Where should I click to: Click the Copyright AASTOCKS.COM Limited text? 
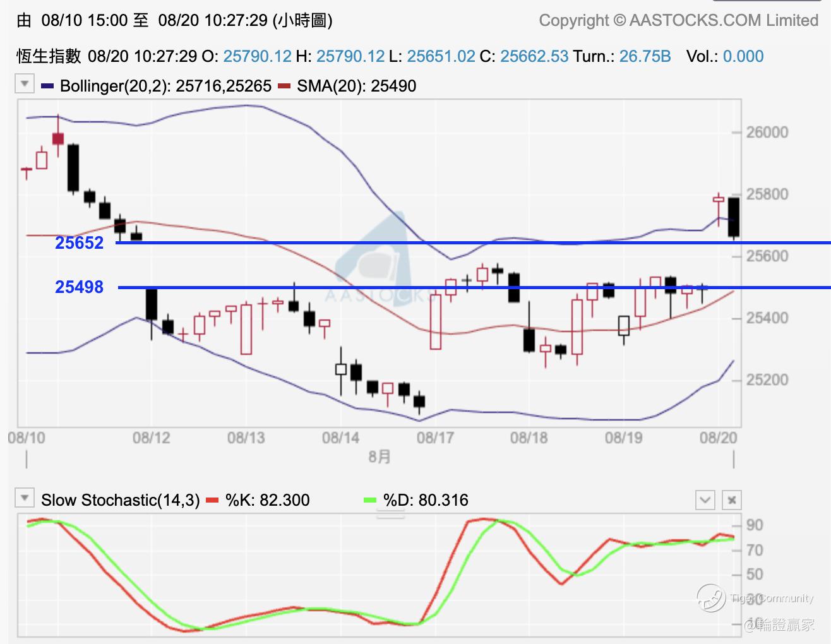click(679, 21)
